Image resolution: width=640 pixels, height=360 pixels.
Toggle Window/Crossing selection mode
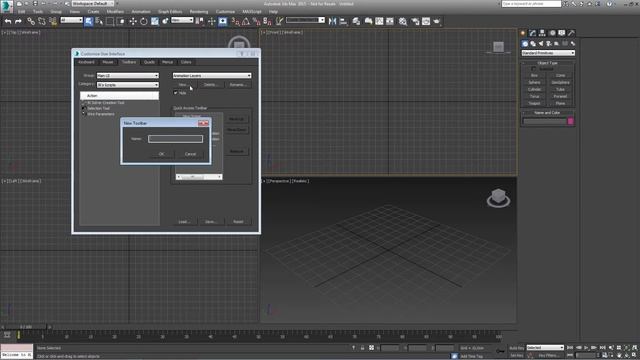pyautogui.click(x=121, y=21)
